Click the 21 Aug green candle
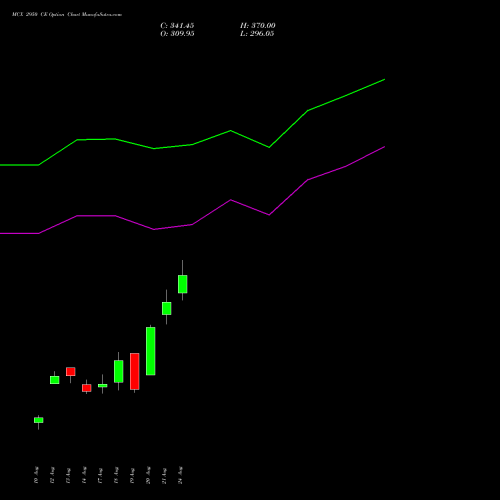500x500 pixels. (x=167, y=308)
